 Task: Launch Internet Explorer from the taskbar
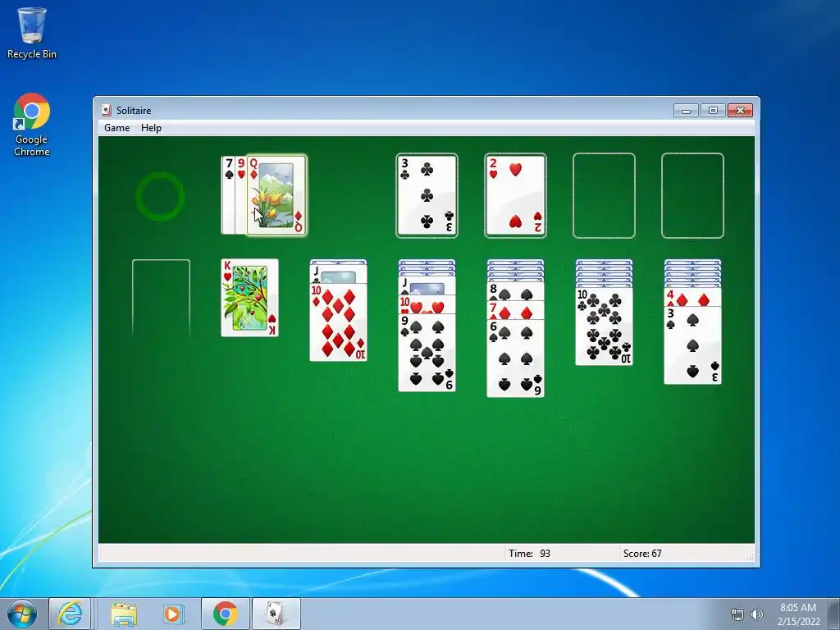point(71,614)
